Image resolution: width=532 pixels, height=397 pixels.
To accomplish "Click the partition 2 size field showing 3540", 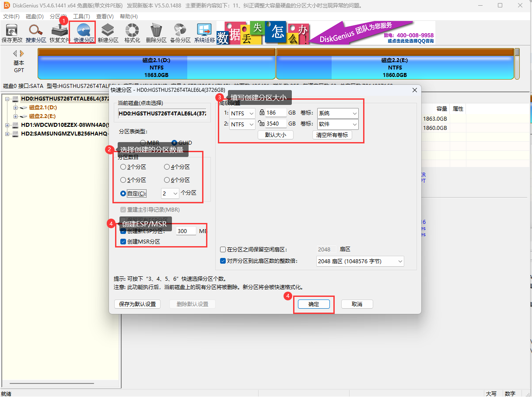I will pyautogui.click(x=276, y=124).
